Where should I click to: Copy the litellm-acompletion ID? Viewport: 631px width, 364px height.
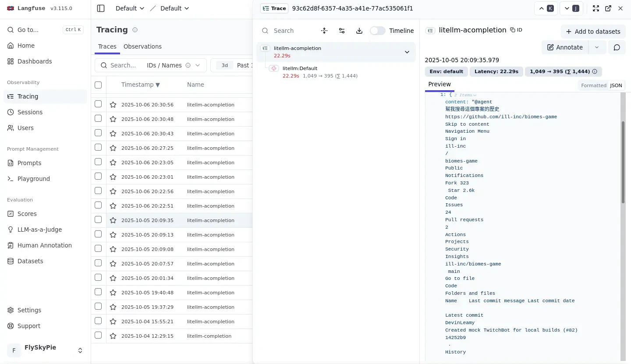pos(516,30)
